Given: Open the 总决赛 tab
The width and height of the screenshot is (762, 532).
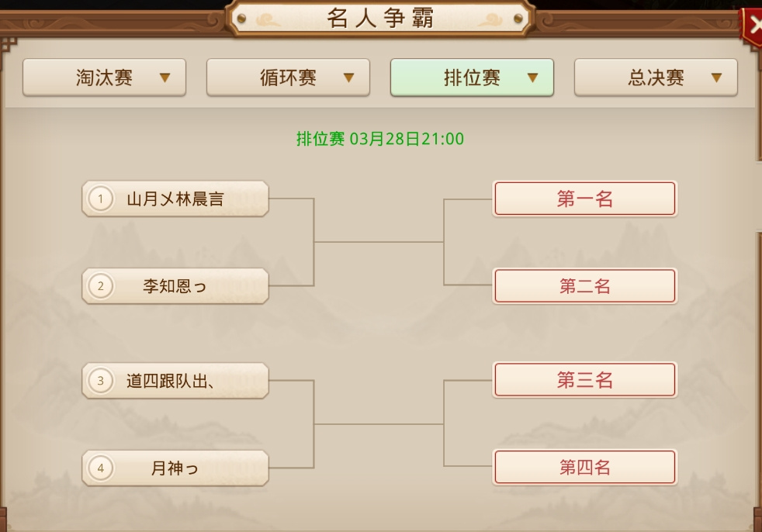Looking at the screenshot, I should [656, 78].
